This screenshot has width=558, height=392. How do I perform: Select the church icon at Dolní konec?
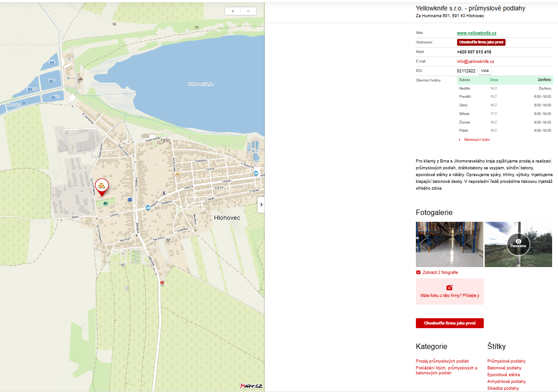(167, 140)
